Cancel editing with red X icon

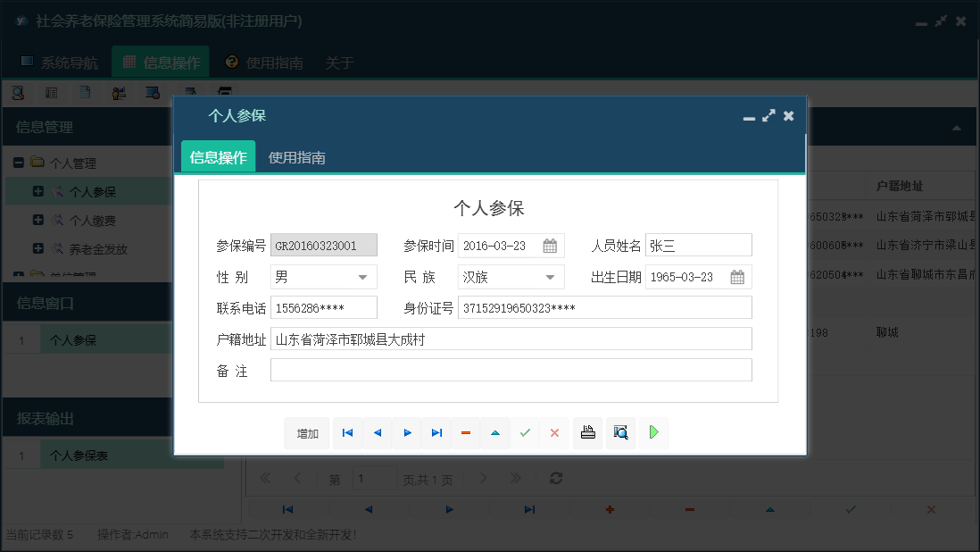(x=554, y=432)
